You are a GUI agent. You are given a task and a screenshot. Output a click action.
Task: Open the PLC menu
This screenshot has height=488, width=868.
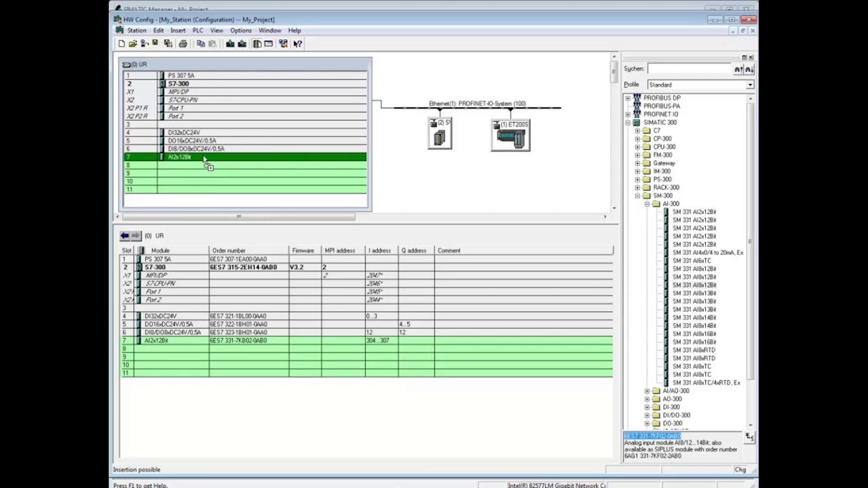pos(197,30)
